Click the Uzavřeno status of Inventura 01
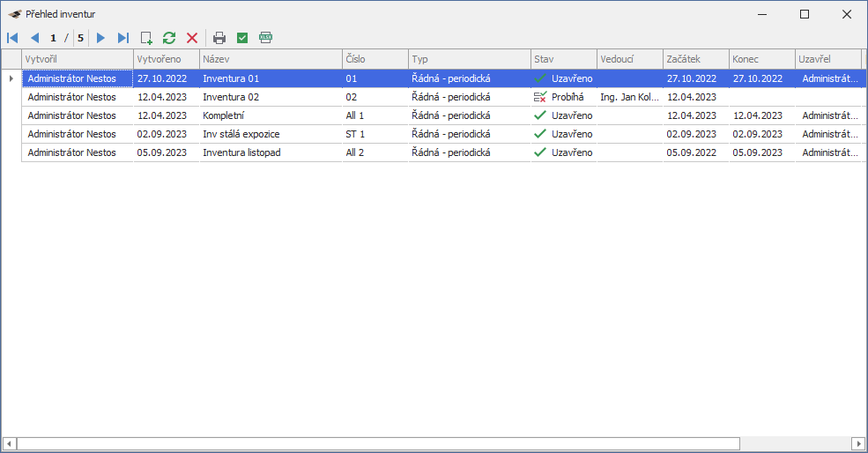868x453 pixels. pos(563,78)
